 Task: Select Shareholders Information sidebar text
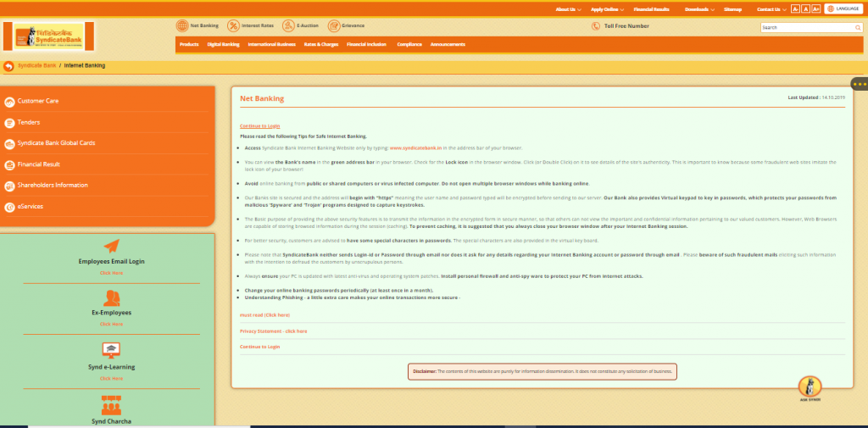tap(53, 186)
